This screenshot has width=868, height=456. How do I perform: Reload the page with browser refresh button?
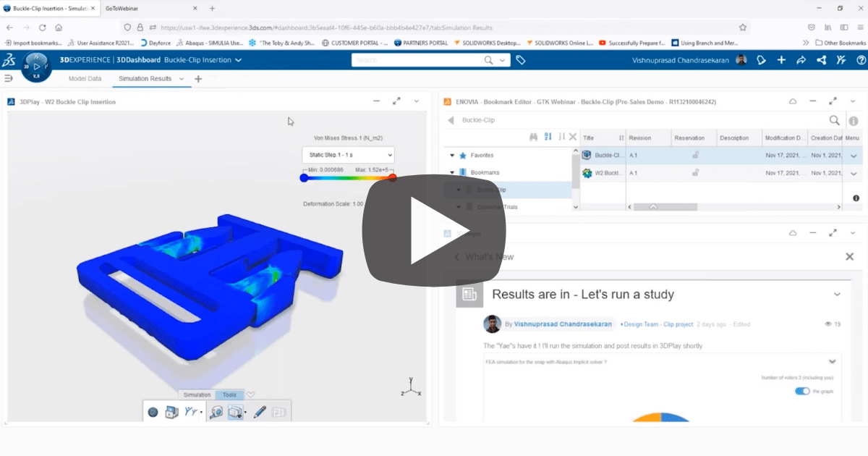43,28
